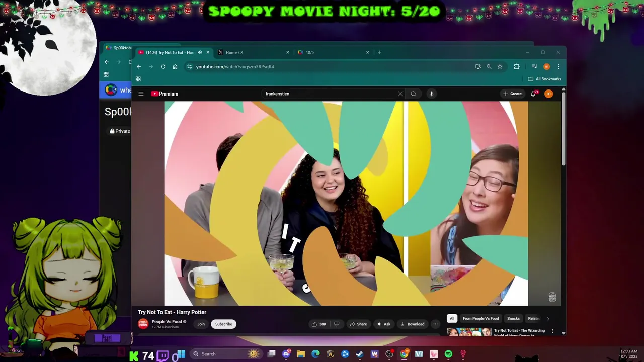Open options for The Wizarding World recommendation
Image resolution: width=644 pixels, height=362 pixels.
pos(552,331)
